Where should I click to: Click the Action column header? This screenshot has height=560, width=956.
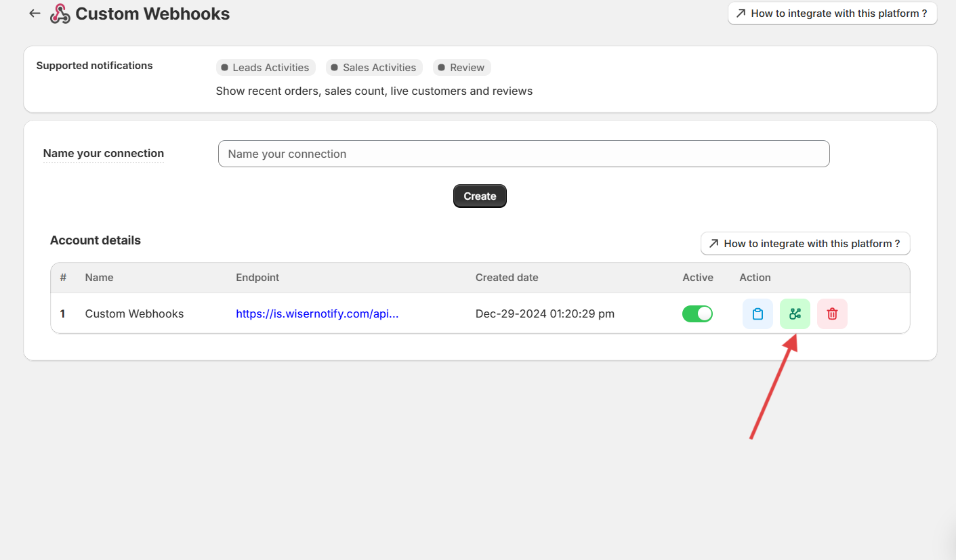pos(755,278)
